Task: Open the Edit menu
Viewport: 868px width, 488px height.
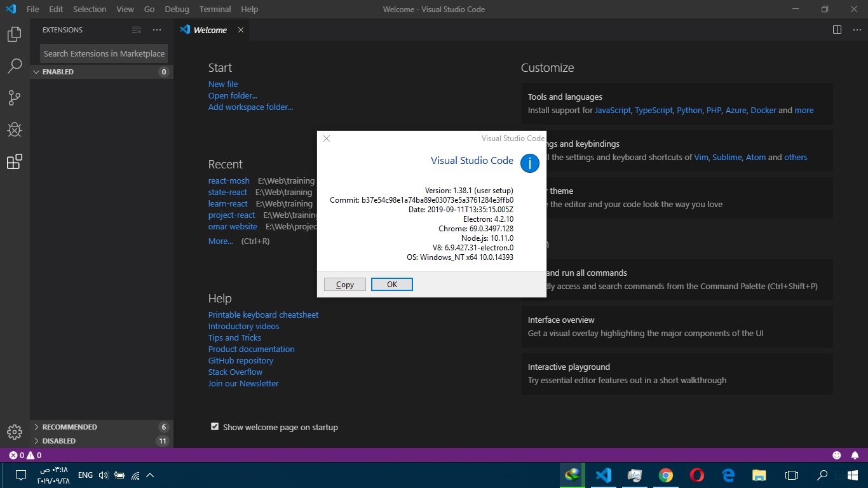Action: (x=56, y=9)
